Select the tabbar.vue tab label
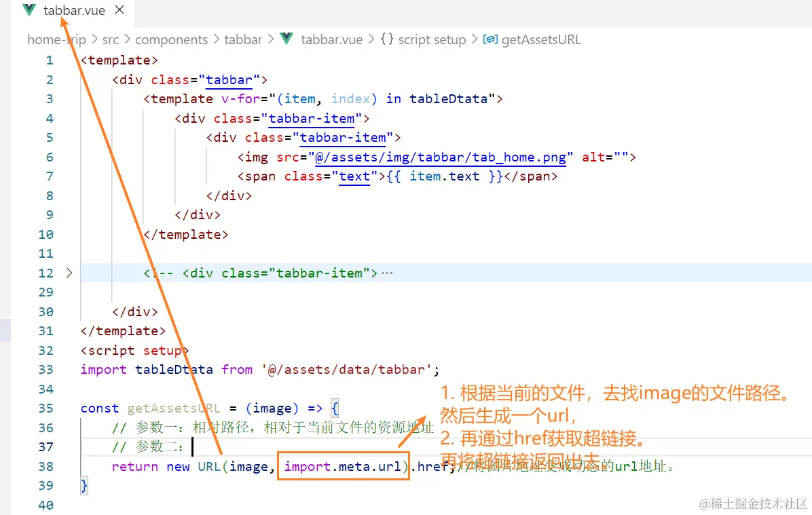This screenshot has height=515, width=812. click(x=74, y=10)
